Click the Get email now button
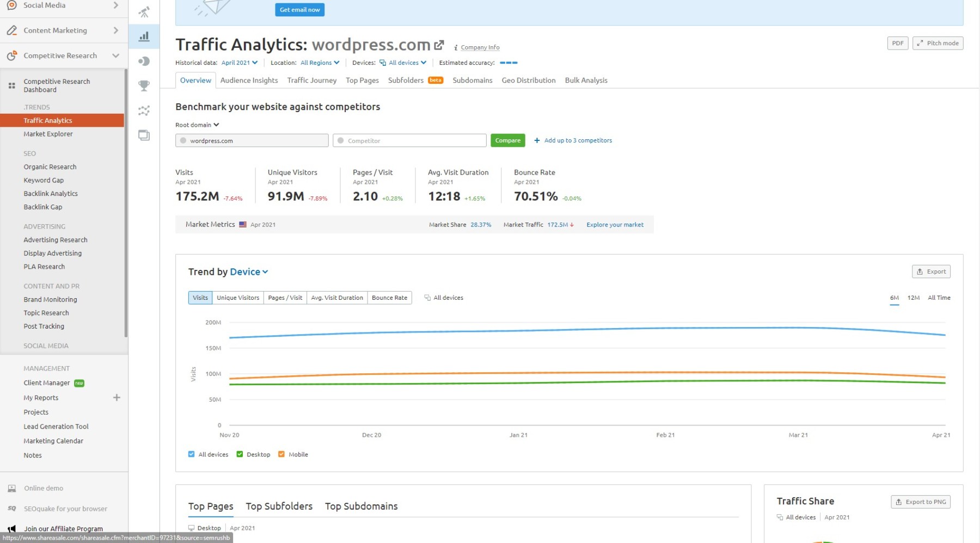The image size is (980, 543). [x=299, y=10]
